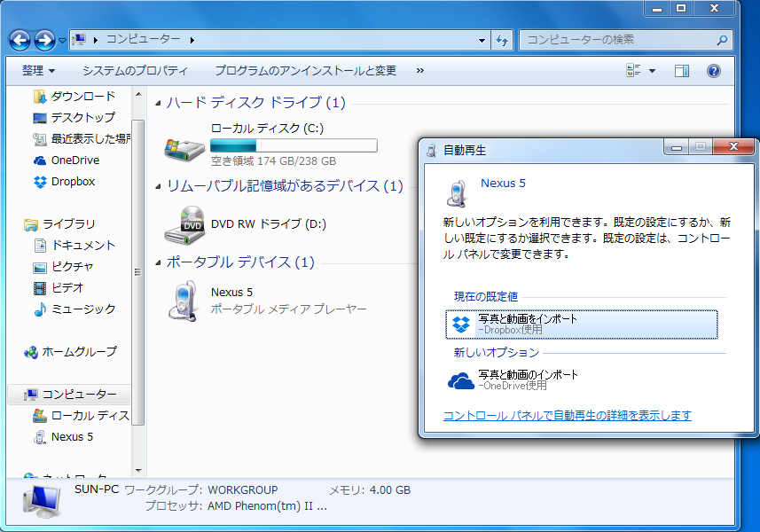Click OneDrive cloud icon in AutoPlay

[460, 381]
